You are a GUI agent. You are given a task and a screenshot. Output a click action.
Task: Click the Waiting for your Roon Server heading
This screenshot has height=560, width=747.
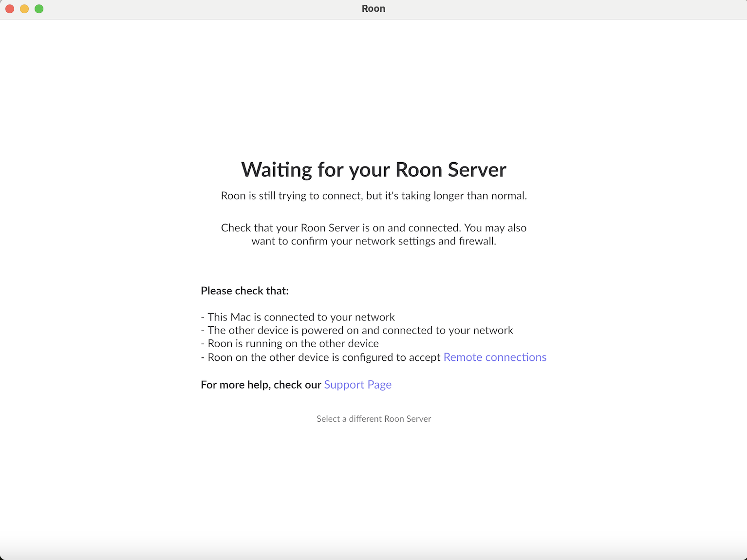[373, 170]
